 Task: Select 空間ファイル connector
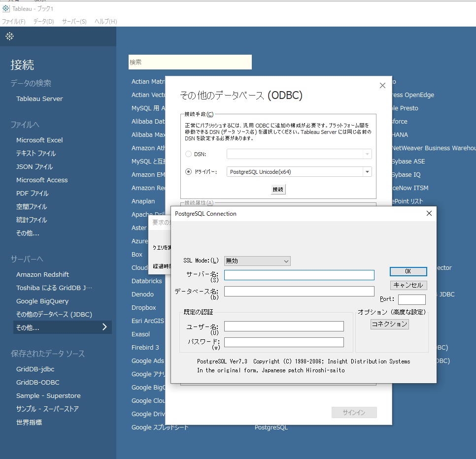point(31,207)
